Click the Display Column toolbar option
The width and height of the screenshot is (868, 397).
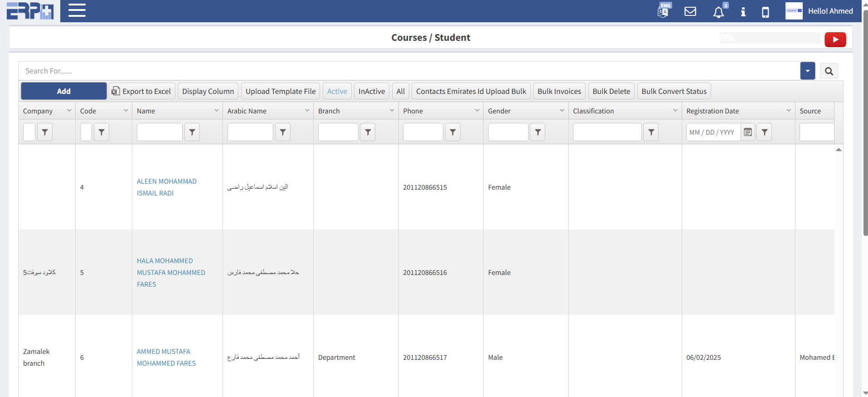(x=208, y=91)
